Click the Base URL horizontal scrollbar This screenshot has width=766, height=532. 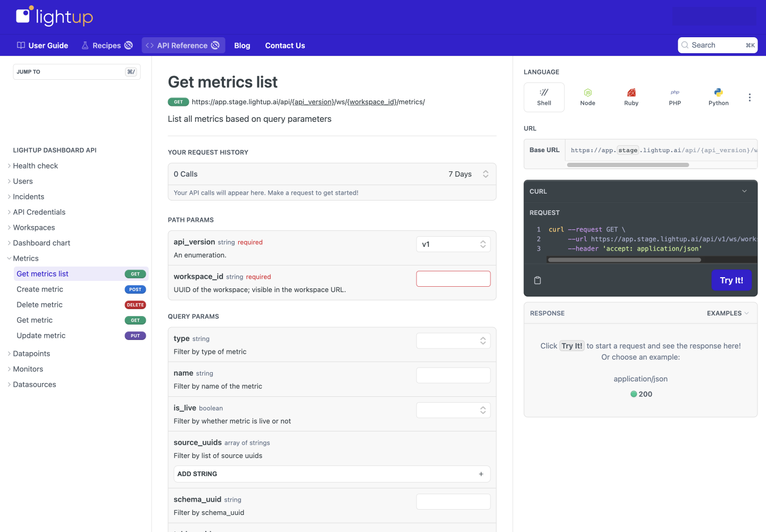click(628, 165)
